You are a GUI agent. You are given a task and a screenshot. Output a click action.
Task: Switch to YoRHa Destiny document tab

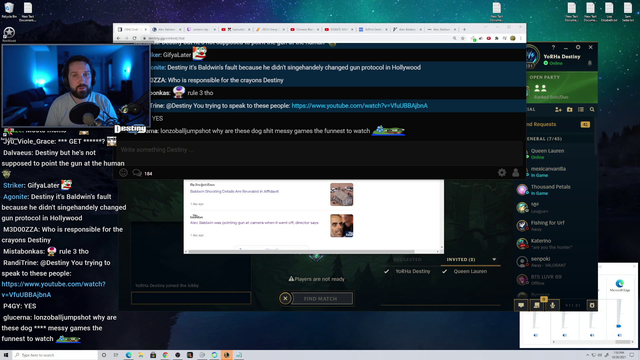373,29
